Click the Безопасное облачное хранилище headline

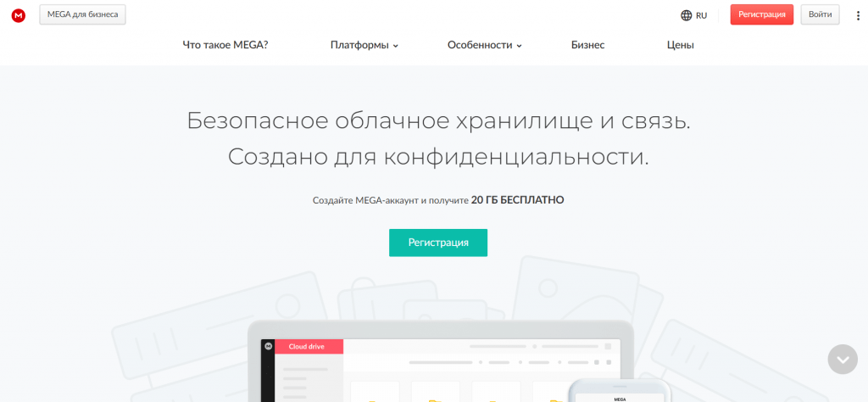click(438, 120)
